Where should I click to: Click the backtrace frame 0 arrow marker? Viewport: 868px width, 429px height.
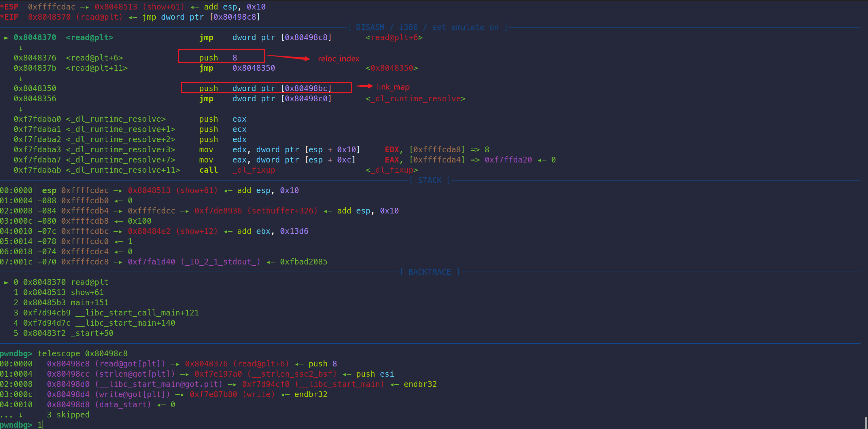(6, 282)
